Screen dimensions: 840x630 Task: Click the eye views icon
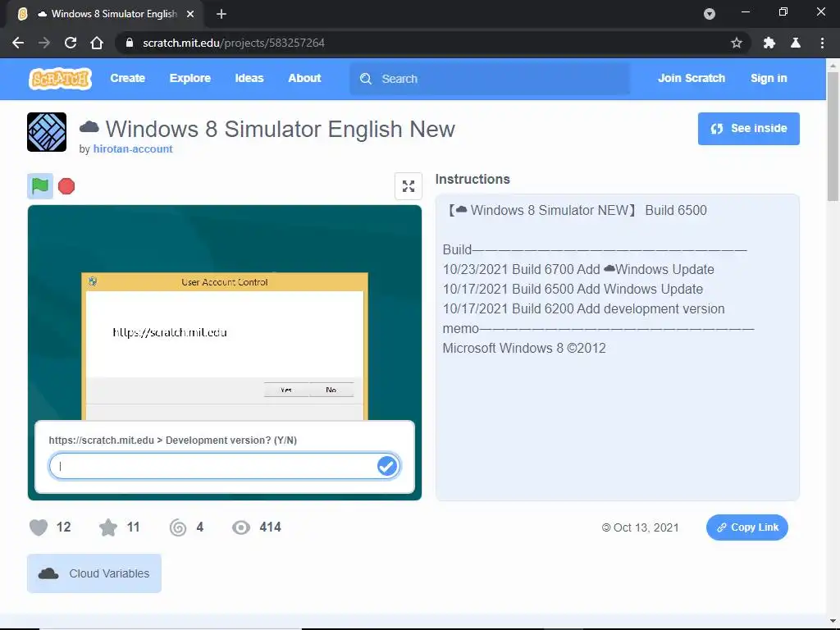241,527
